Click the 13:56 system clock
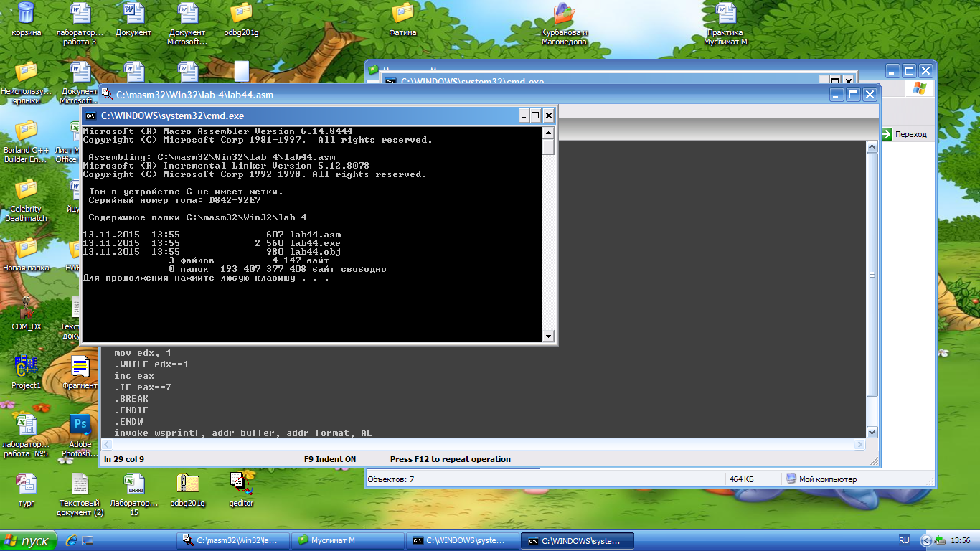Image resolution: width=980 pixels, height=551 pixels. (960, 540)
